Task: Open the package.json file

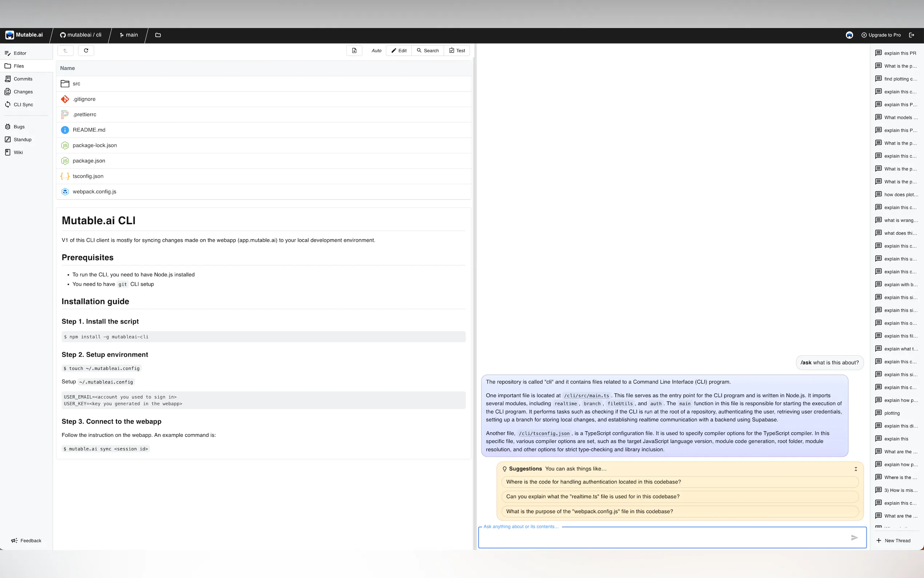Action: point(264,161)
